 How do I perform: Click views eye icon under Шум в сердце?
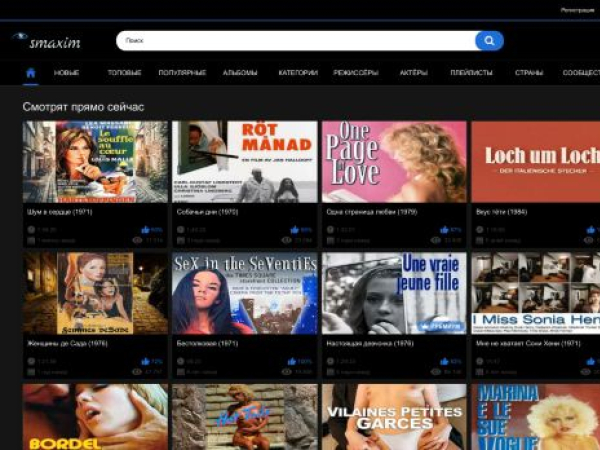(x=138, y=241)
